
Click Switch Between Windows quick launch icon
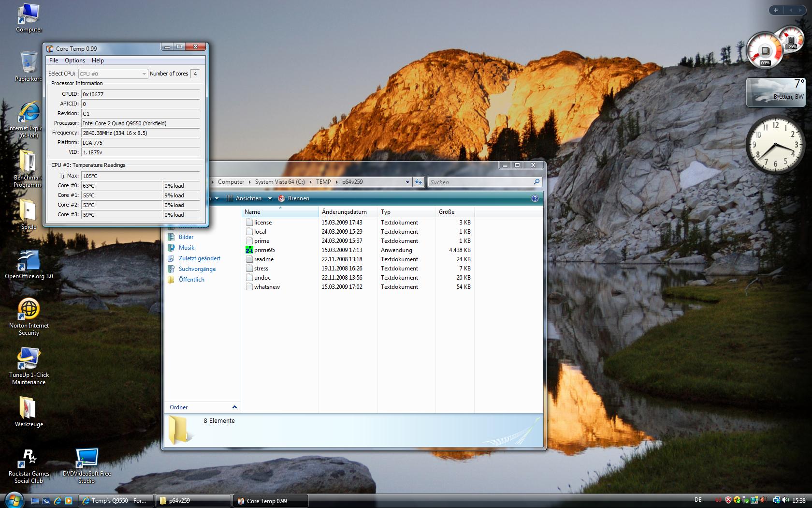click(46, 501)
